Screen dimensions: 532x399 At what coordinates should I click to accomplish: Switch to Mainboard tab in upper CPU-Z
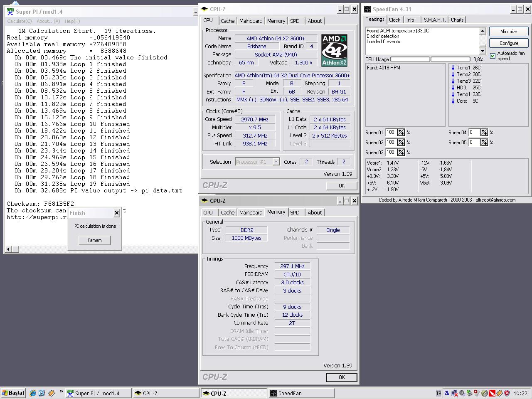[251, 21]
